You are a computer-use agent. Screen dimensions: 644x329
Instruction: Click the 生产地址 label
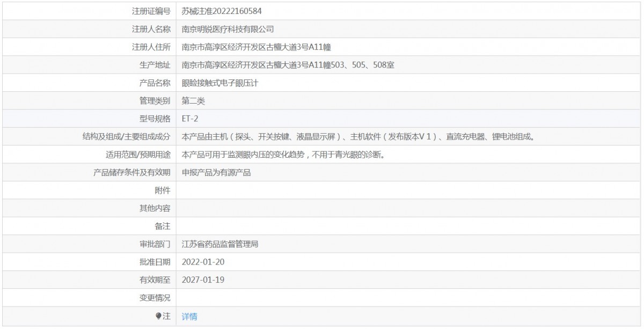click(155, 65)
